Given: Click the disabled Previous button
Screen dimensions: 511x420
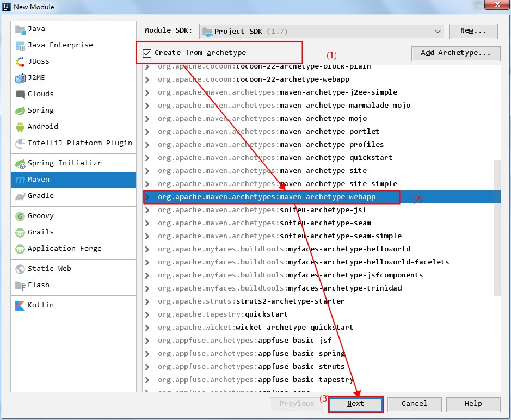Looking at the screenshot, I should click(x=297, y=404).
